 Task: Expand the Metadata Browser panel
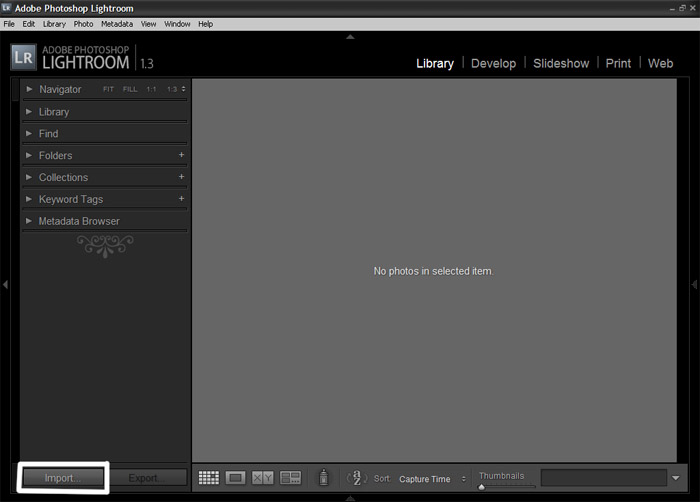coord(29,221)
